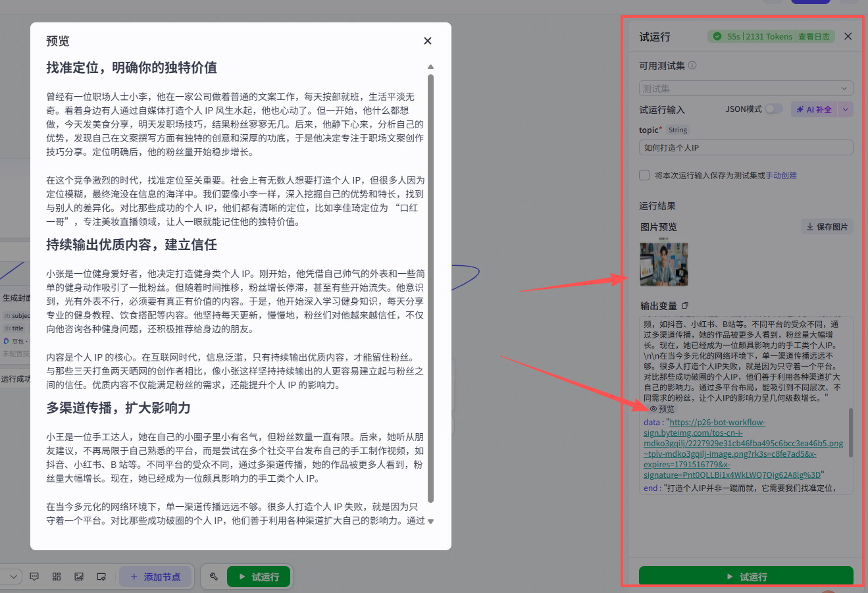Toggle the JSON模式 switch
This screenshot has width=868, height=593.
(x=774, y=109)
